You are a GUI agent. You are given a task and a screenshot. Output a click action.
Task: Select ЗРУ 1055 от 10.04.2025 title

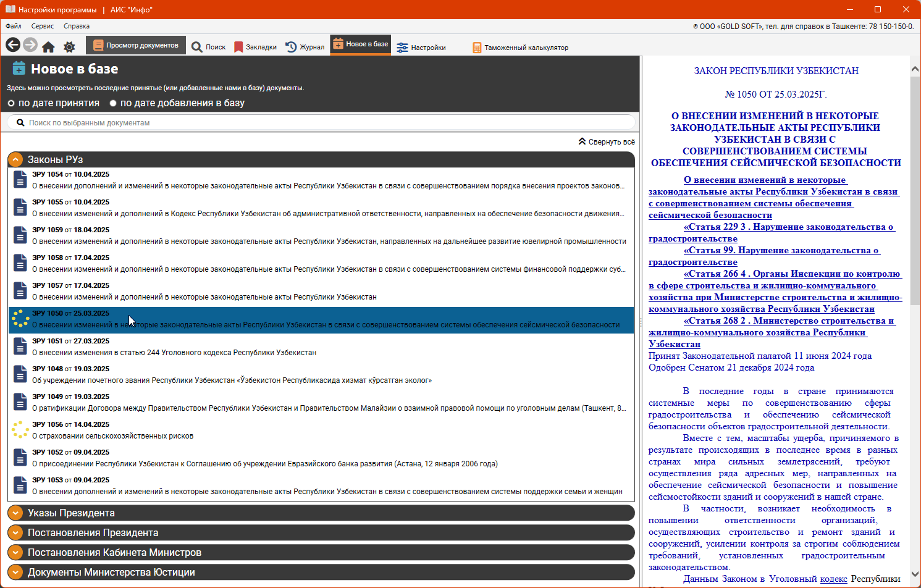(x=71, y=203)
